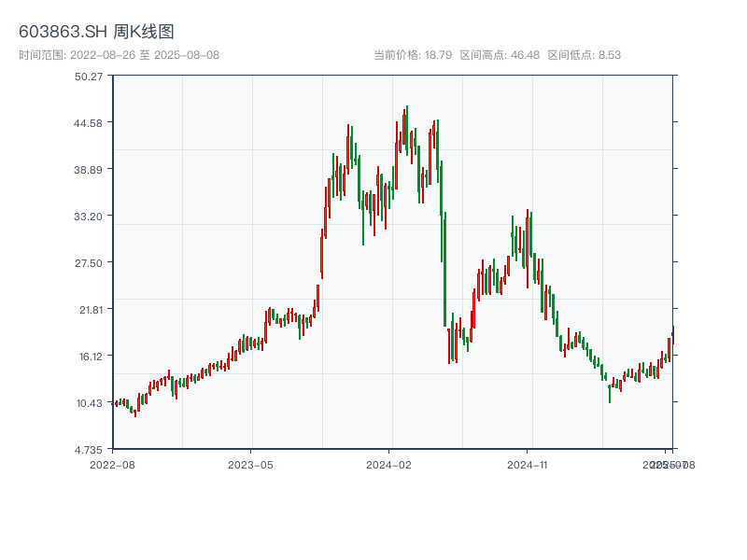Screen dimensions: 747x560
Task: Click x-axis label 2022-08
Action: (x=112, y=465)
